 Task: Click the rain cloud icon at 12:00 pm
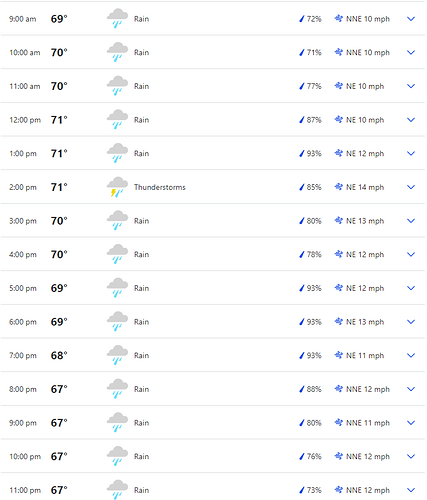click(x=117, y=120)
